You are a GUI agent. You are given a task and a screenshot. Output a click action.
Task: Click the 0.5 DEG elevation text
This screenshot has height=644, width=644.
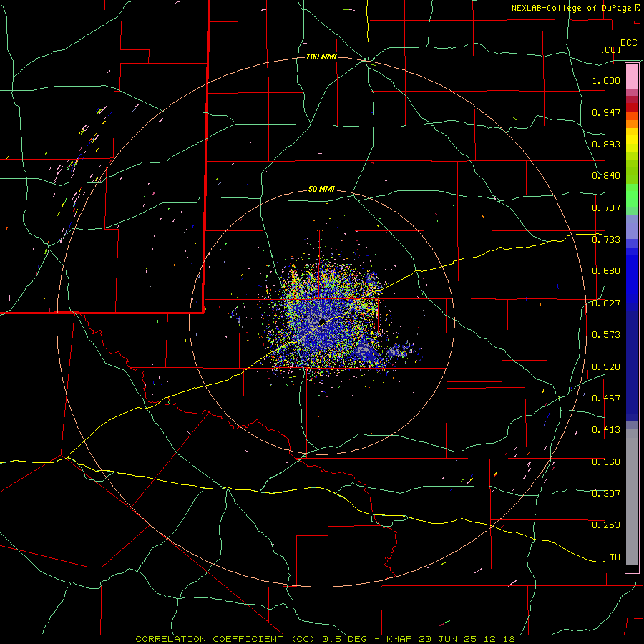coord(345,639)
